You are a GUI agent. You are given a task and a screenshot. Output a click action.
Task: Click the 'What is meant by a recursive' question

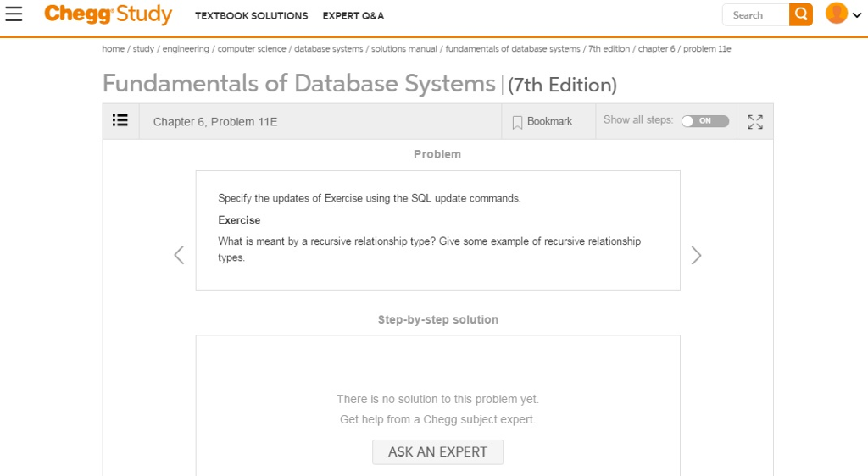430,249
